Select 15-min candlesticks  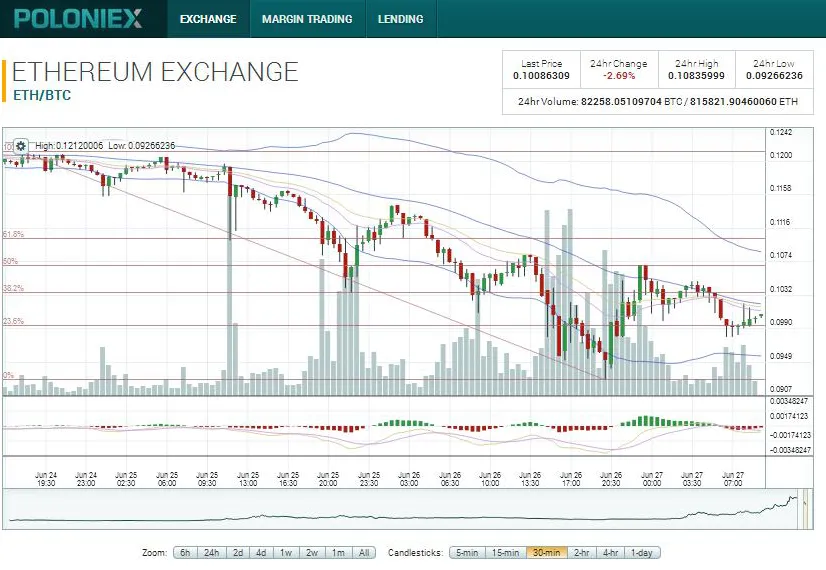(x=505, y=553)
